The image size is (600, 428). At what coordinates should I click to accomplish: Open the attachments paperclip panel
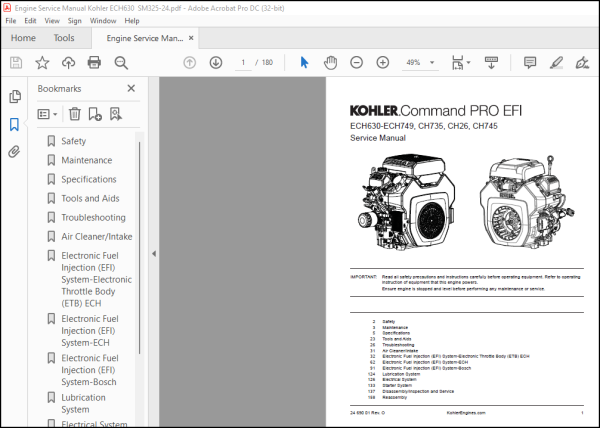pos(14,152)
